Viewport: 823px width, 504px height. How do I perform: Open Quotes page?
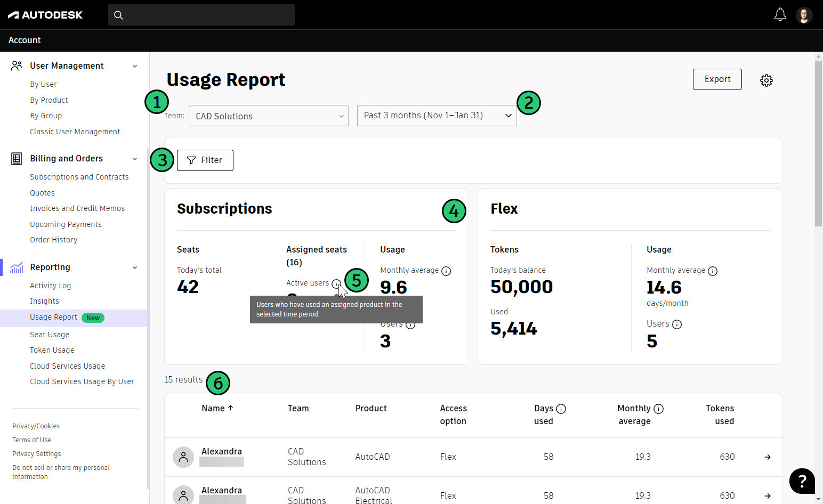[42, 193]
